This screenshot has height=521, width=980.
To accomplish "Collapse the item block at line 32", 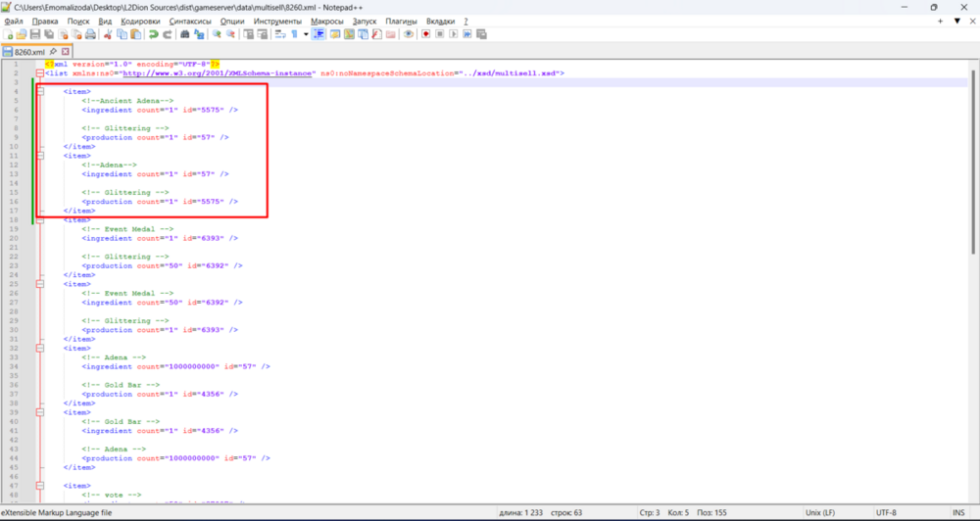I will [40, 348].
